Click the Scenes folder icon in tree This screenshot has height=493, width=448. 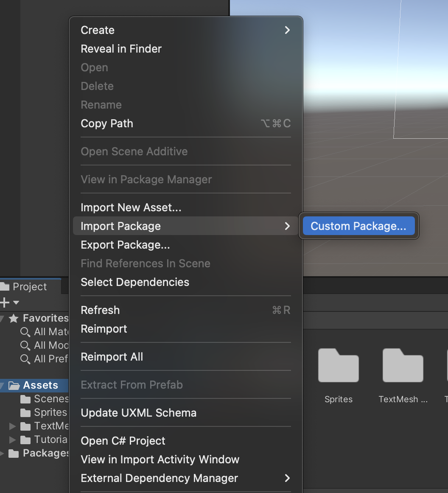coord(25,399)
